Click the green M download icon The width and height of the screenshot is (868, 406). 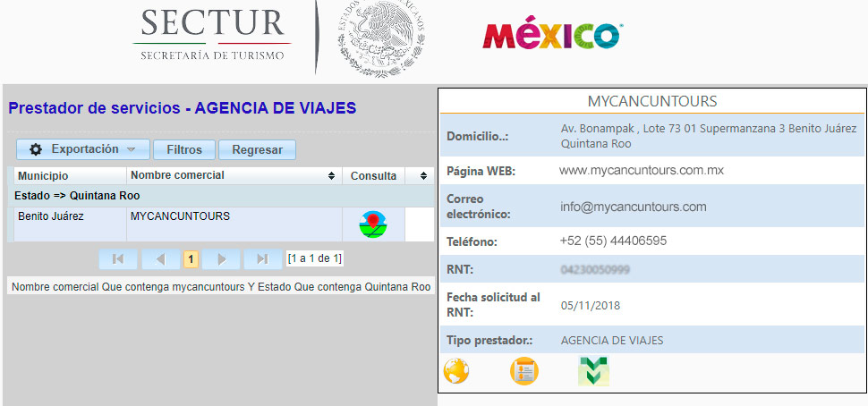(593, 370)
